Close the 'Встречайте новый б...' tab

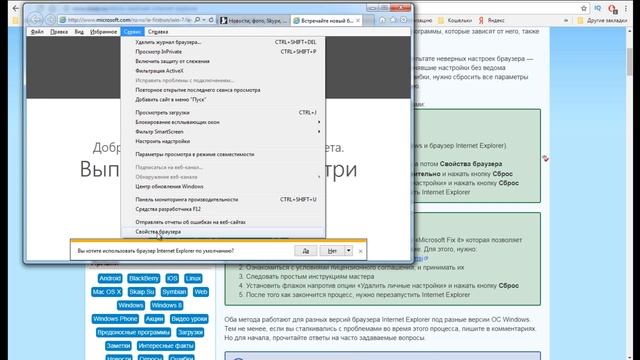(358, 20)
